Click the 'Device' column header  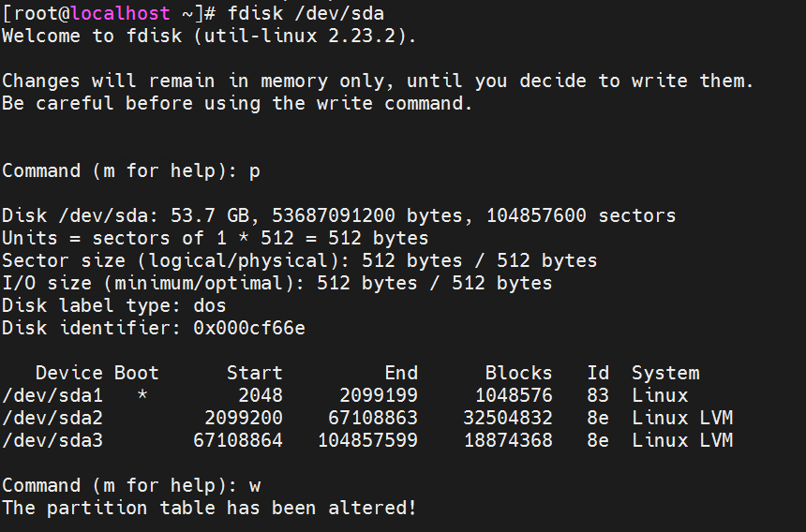68,373
